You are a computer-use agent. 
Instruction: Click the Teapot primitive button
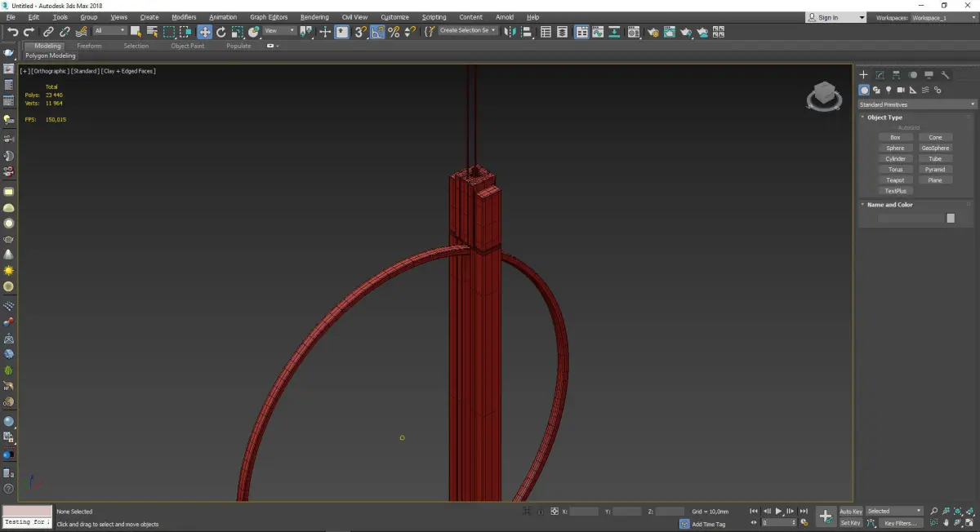pyautogui.click(x=895, y=180)
